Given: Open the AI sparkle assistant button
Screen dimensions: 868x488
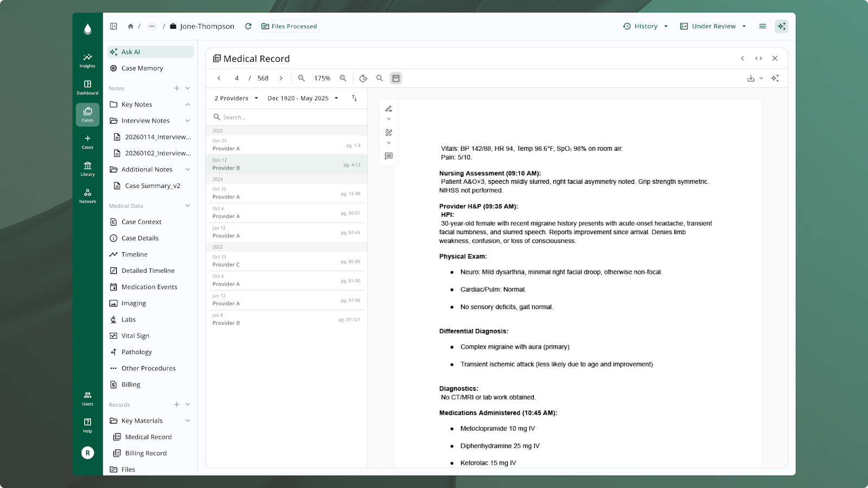Looking at the screenshot, I should [781, 26].
